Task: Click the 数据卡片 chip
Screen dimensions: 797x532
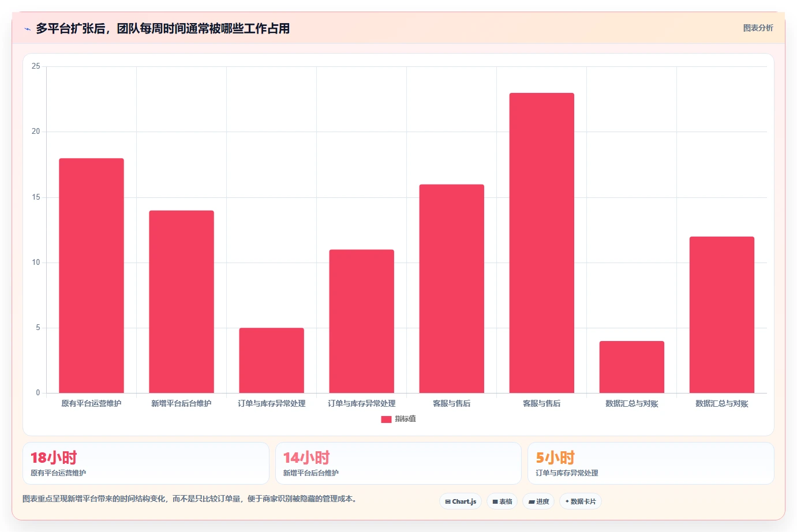Action: (581, 501)
